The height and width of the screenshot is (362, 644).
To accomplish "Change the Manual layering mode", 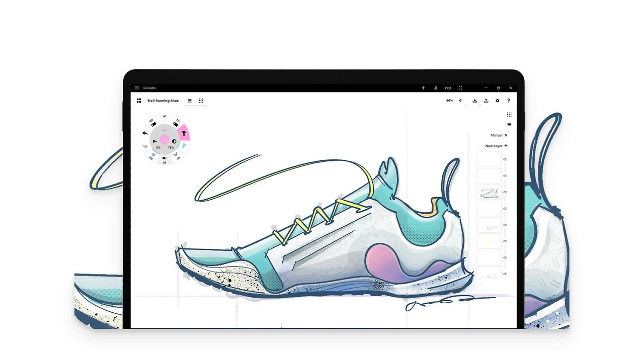I will [499, 135].
